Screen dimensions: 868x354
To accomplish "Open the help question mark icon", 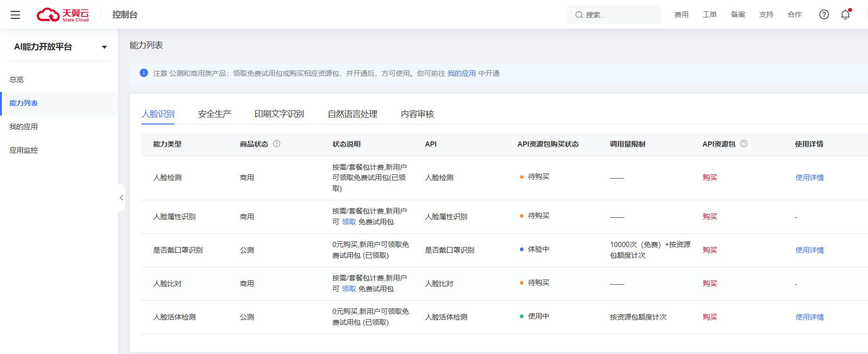I will click(824, 15).
